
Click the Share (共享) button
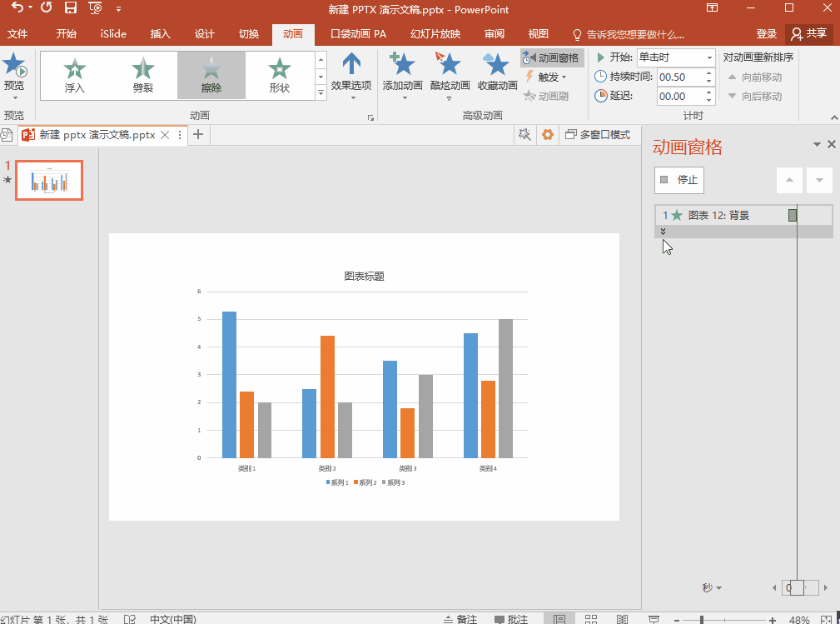click(x=809, y=34)
